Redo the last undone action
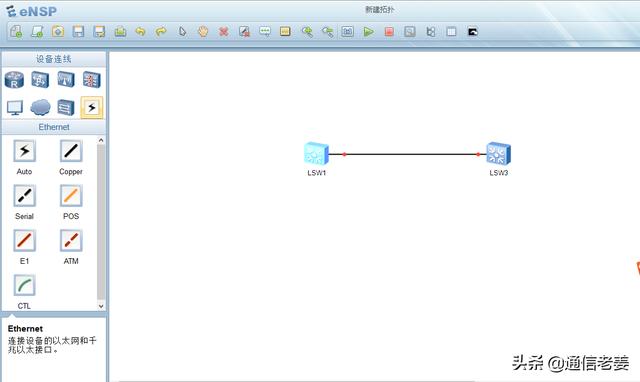The width and height of the screenshot is (640, 382). 161,31
